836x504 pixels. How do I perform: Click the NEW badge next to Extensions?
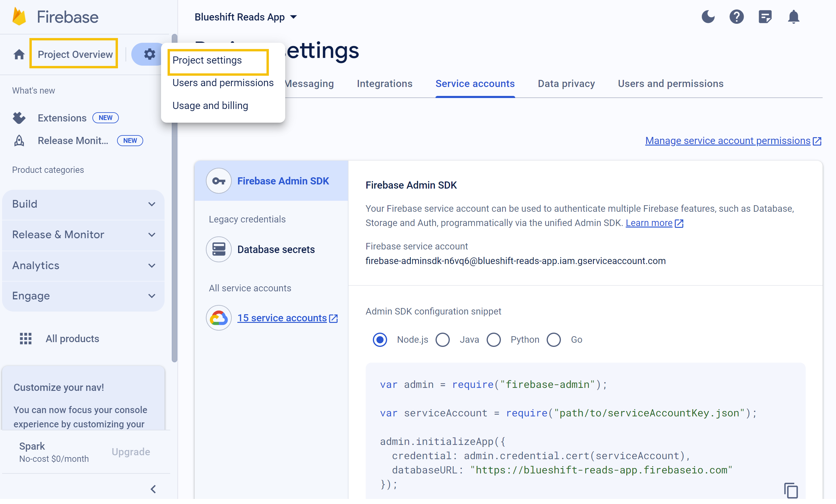click(x=105, y=118)
